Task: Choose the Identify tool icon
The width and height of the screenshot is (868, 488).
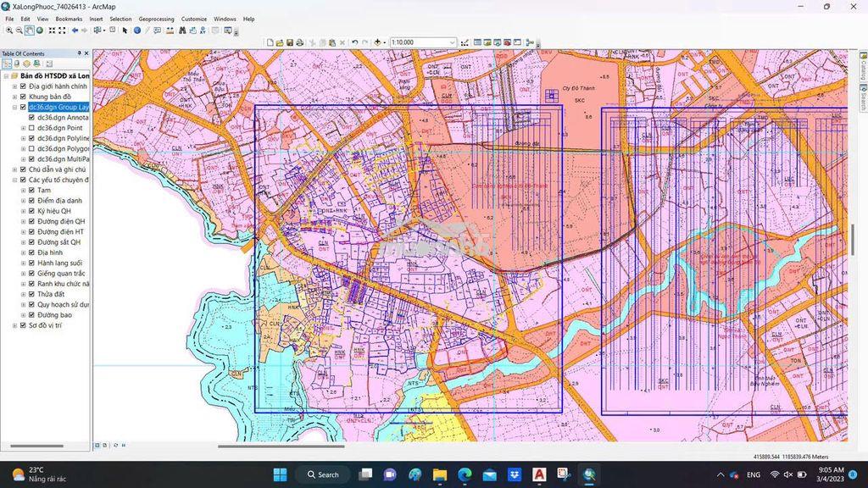Action: point(137,30)
